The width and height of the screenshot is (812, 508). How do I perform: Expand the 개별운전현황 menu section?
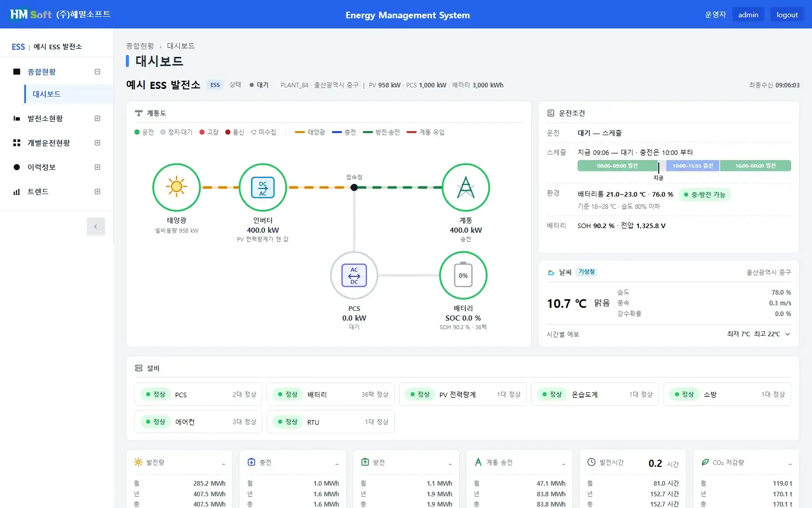click(x=97, y=143)
